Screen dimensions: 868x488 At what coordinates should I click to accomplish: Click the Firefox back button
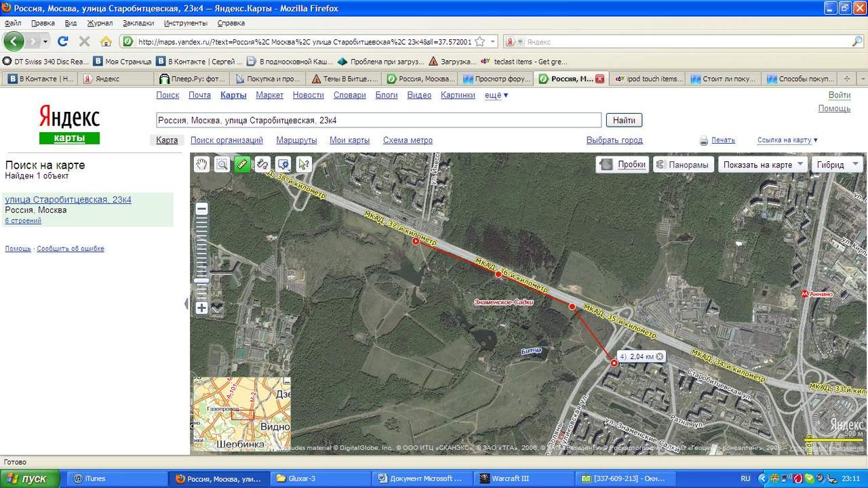(14, 41)
